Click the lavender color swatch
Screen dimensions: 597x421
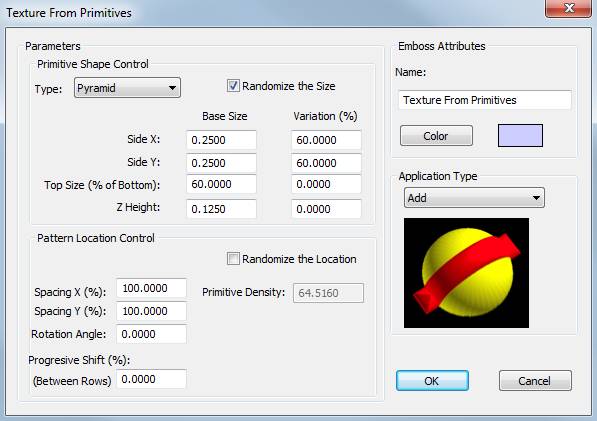point(520,136)
